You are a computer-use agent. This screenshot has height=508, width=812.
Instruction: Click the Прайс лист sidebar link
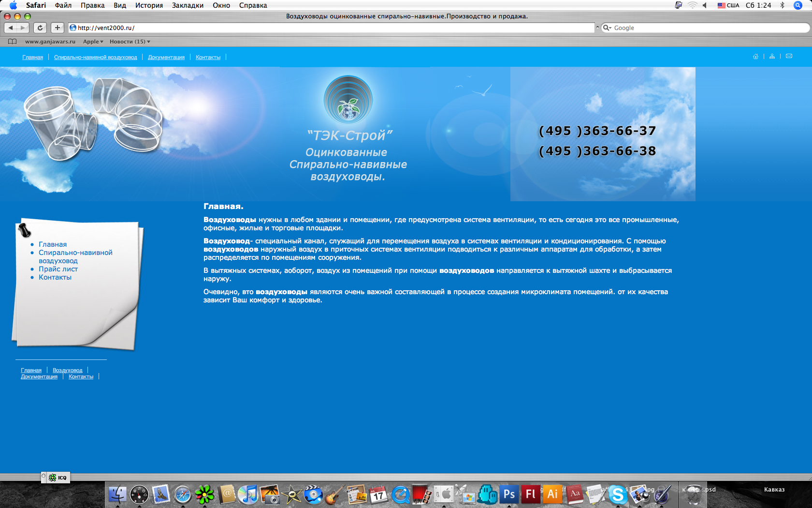coord(58,269)
